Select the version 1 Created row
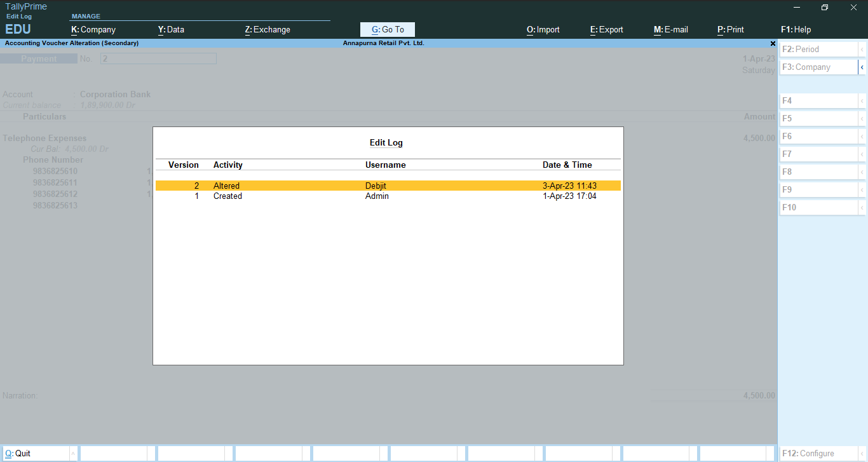868x462 pixels. click(x=388, y=196)
